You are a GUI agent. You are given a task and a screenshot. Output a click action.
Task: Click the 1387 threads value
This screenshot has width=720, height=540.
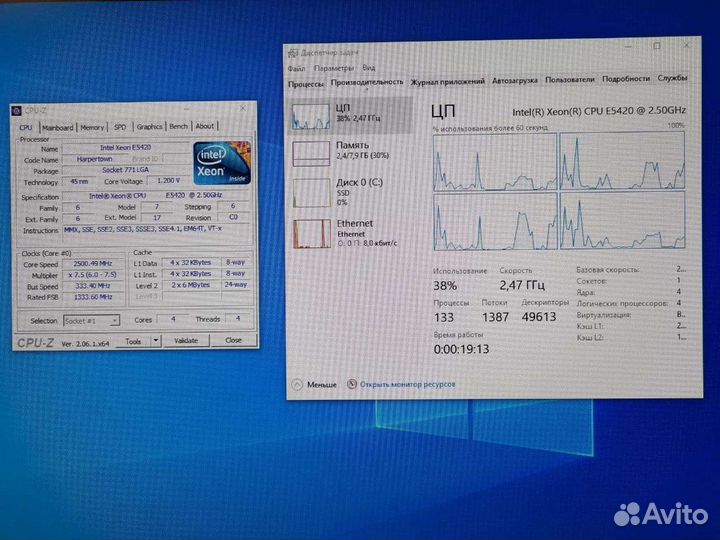[495, 317]
